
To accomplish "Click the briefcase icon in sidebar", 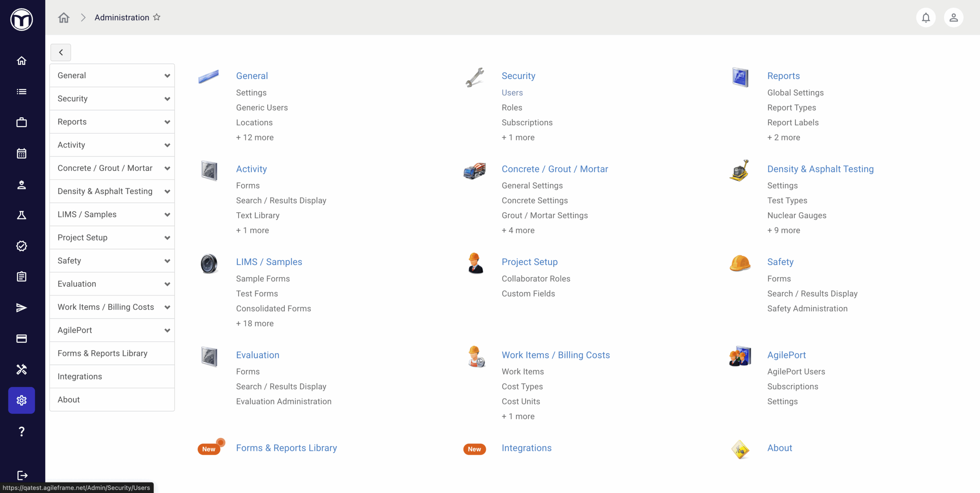I will pyautogui.click(x=22, y=122).
